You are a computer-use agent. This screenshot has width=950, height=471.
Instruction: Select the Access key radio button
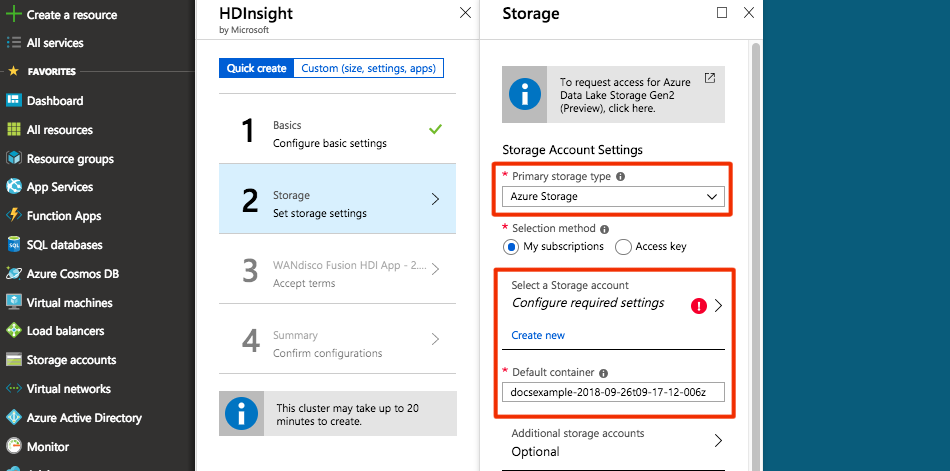[623, 247]
